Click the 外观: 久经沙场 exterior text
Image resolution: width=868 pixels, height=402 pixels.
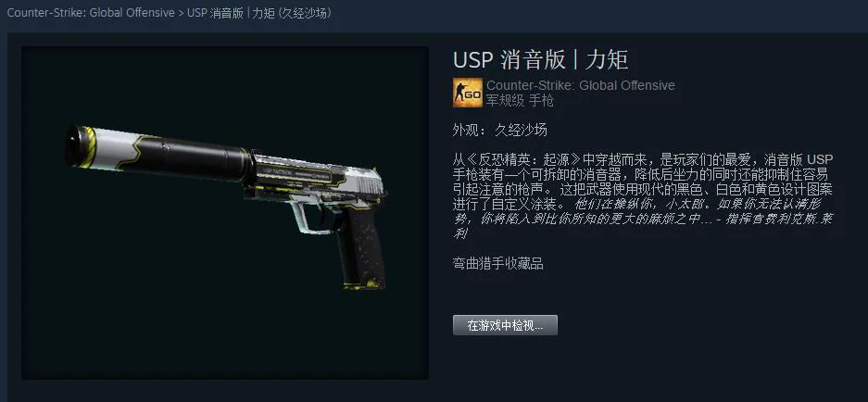(500, 130)
